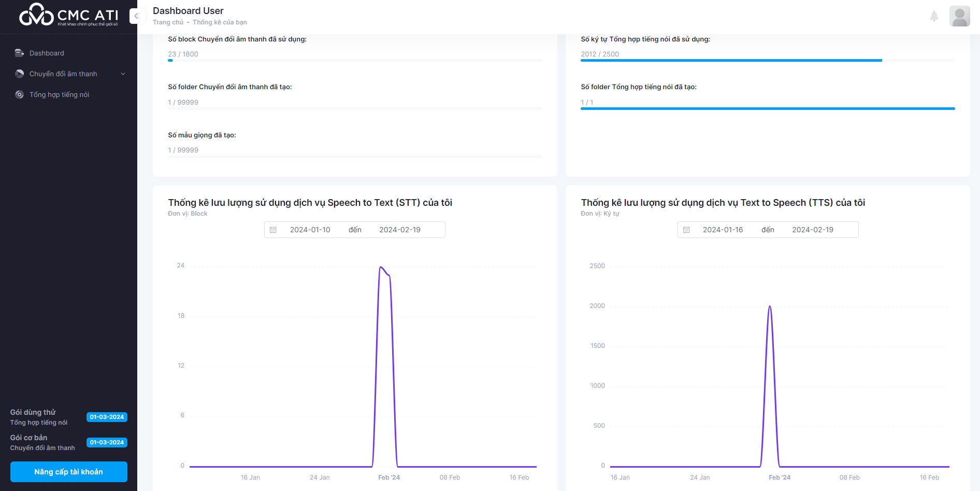This screenshot has width=980, height=491.
Task: Open the Tổng hợp tiếng nói menu item
Action: coord(59,94)
